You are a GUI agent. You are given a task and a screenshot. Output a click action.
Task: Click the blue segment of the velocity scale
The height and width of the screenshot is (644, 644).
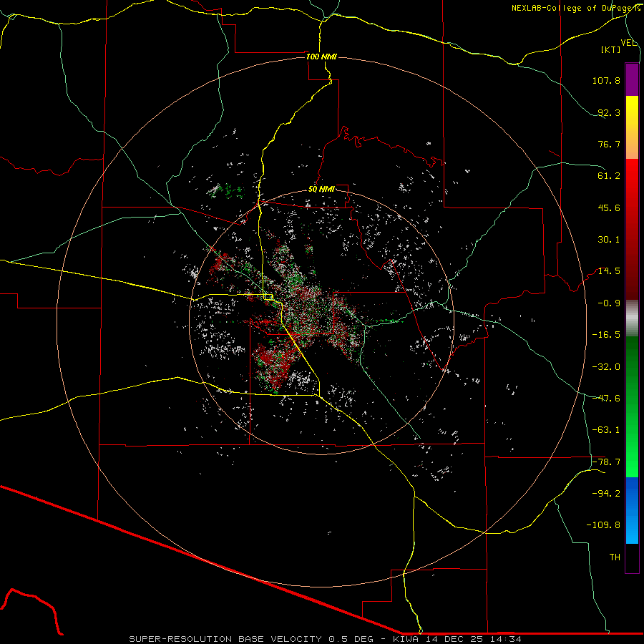click(632, 510)
